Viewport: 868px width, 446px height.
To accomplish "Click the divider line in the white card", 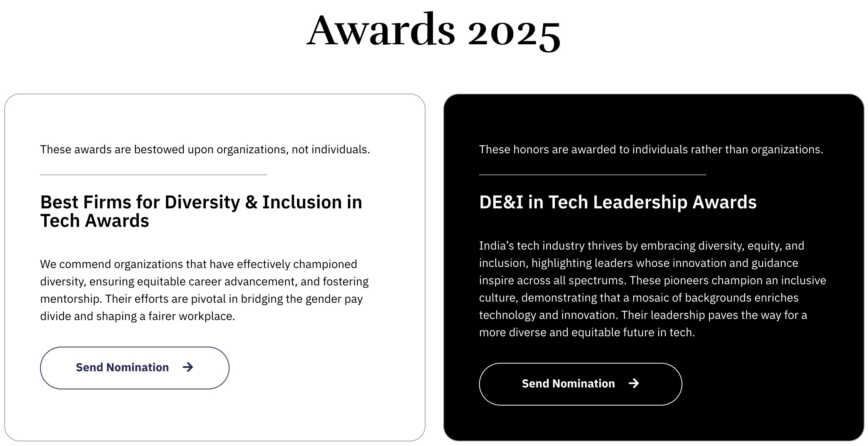I will 153,175.
